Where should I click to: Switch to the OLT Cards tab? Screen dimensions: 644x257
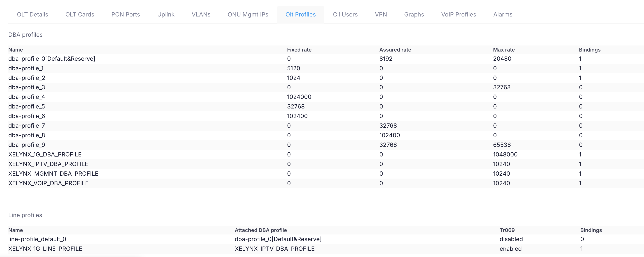(80, 14)
